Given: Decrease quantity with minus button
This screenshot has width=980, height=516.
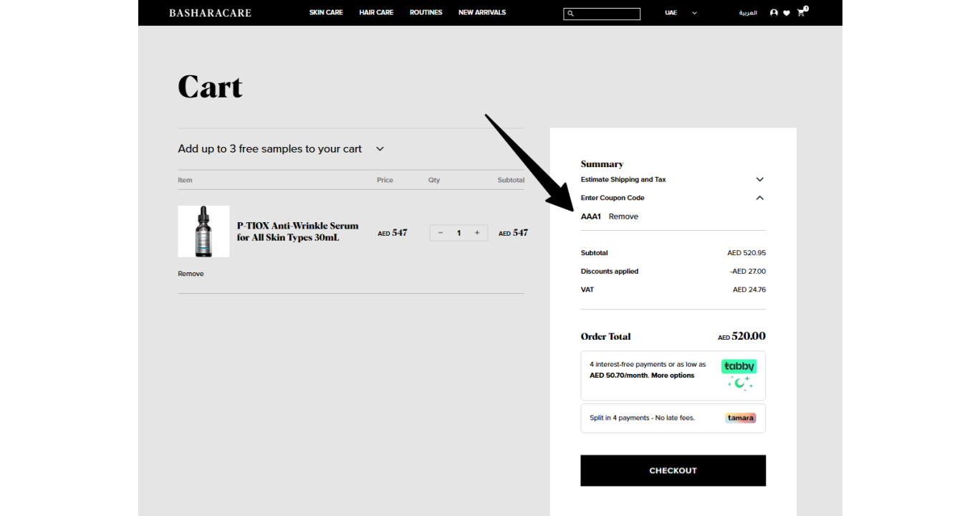Looking at the screenshot, I should (x=440, y=233).
